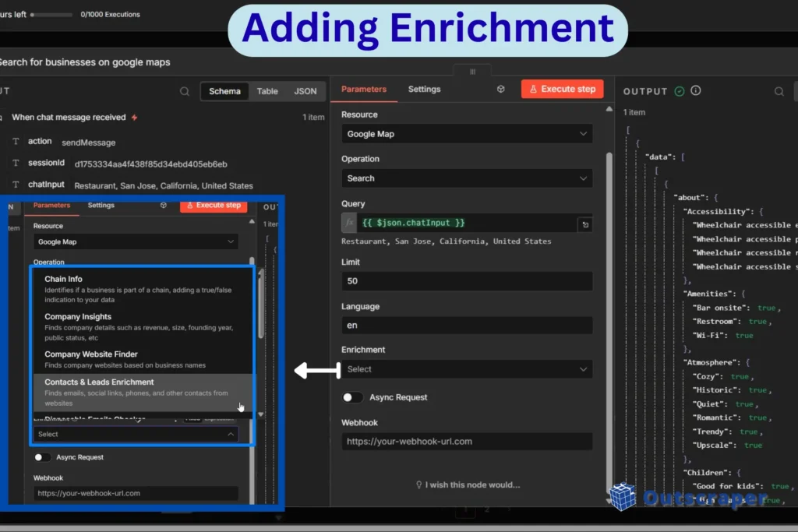
Task: Click the 'T' icon next to chatInput field
Action: click(16, 185)
